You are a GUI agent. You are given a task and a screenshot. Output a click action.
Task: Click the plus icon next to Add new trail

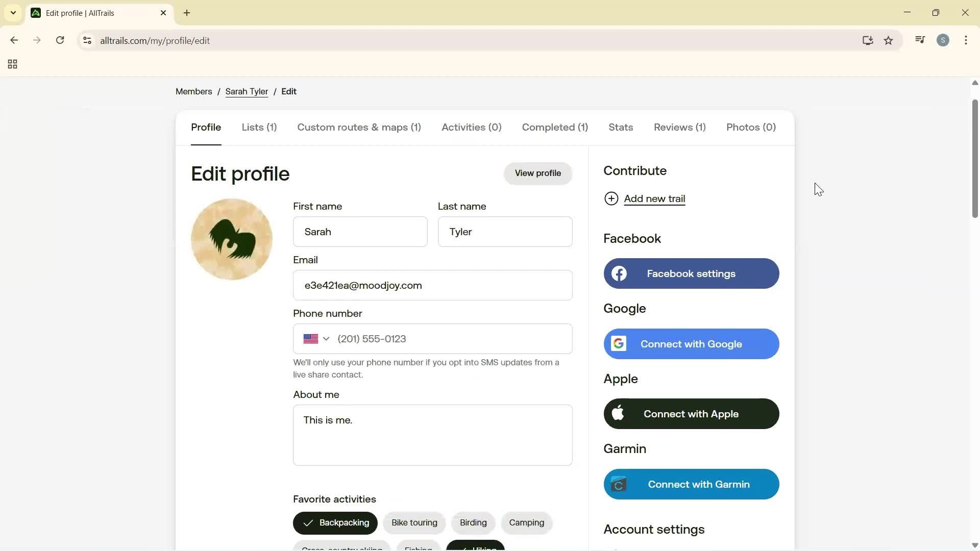pos(611,198)
